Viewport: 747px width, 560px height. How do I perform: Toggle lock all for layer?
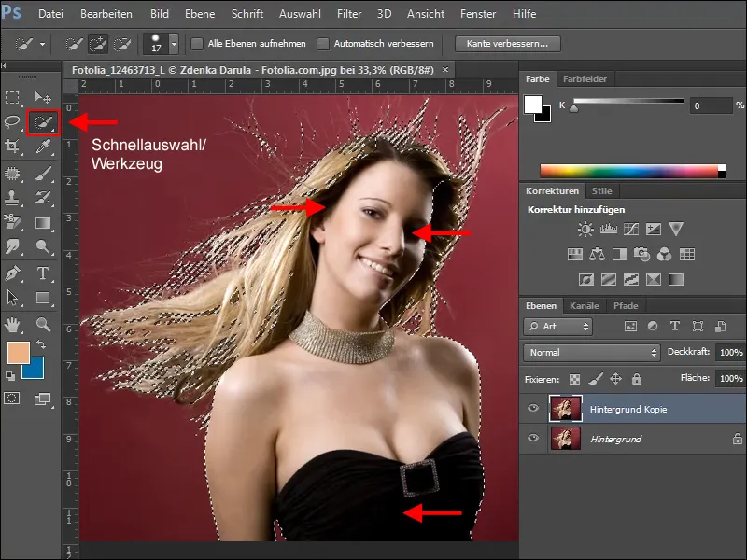(637, 379)
